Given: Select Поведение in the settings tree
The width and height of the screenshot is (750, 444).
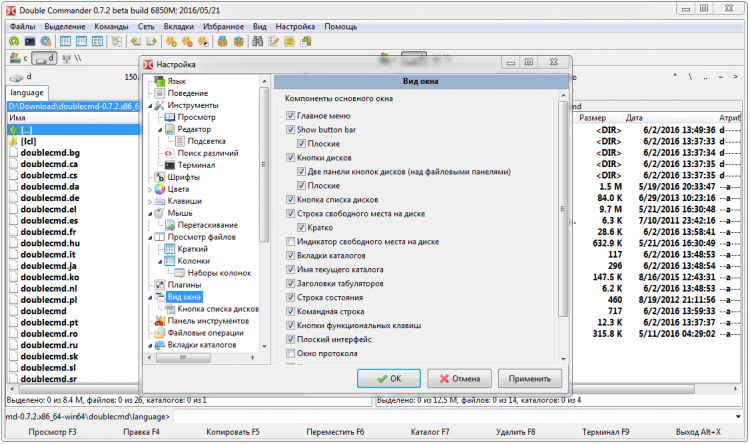Looking at the screenshot, I should (188, 93).
